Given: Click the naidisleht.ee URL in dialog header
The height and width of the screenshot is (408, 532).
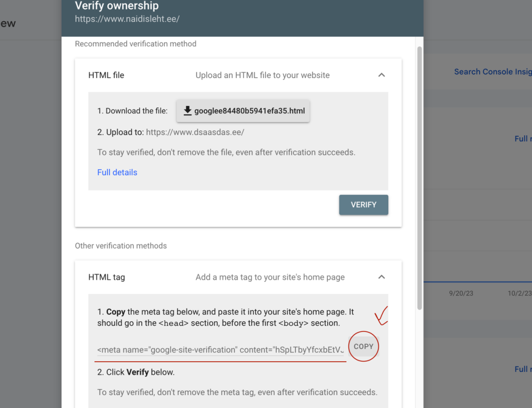Looking at the screenshot, I should (127, 19).
